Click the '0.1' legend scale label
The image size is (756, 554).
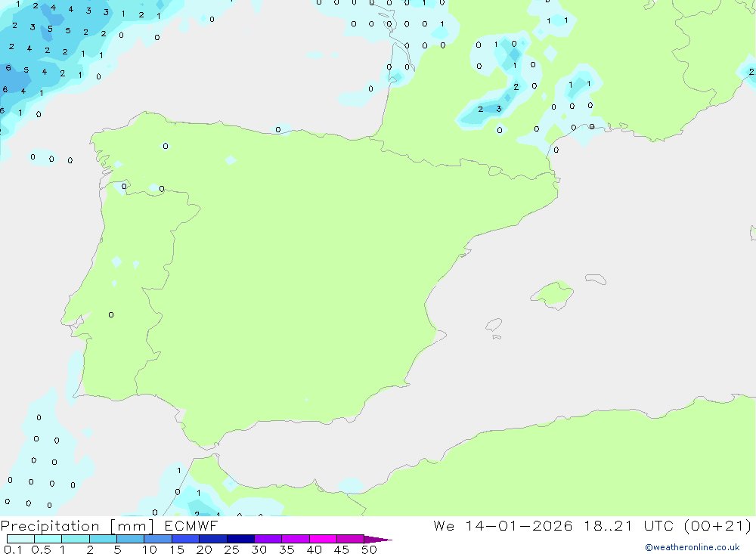click(13, 549)
